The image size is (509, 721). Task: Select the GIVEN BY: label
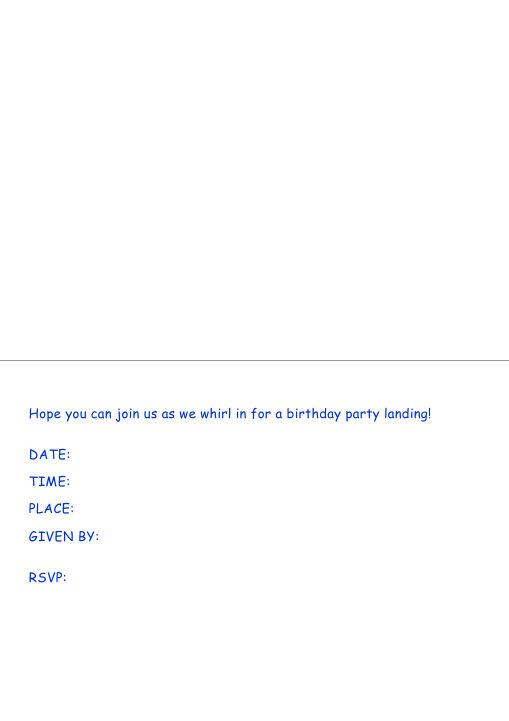point(63,536)
